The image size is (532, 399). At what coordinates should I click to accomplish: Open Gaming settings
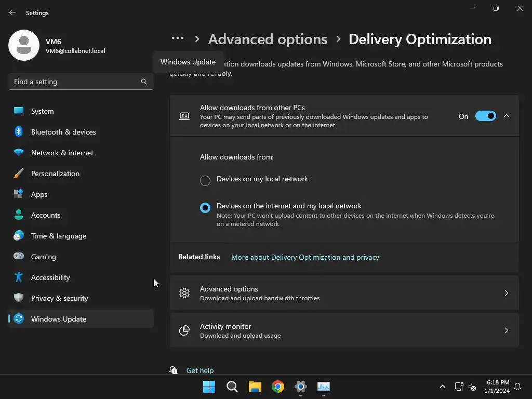(x=81, y=256)
